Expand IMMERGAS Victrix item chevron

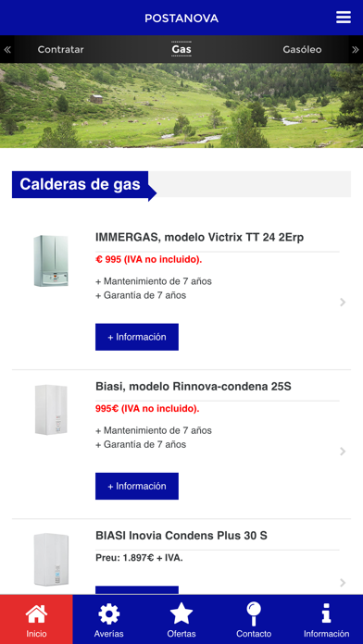coord(343,303)
